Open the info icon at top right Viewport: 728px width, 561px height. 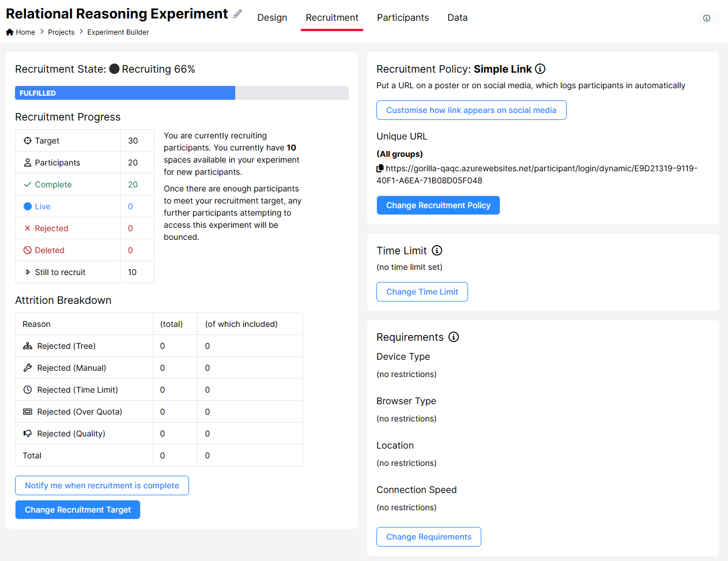(x=707, y=18)
